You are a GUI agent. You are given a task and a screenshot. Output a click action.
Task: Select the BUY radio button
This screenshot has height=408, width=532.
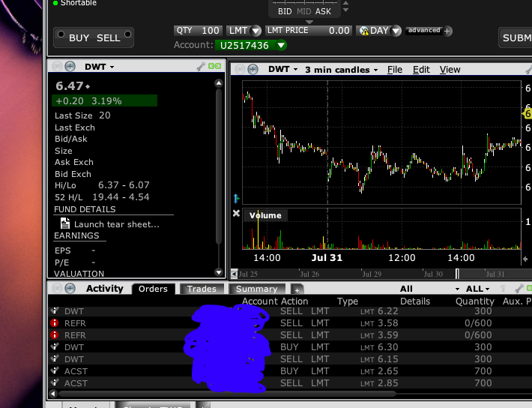click(x=61, y=34)
